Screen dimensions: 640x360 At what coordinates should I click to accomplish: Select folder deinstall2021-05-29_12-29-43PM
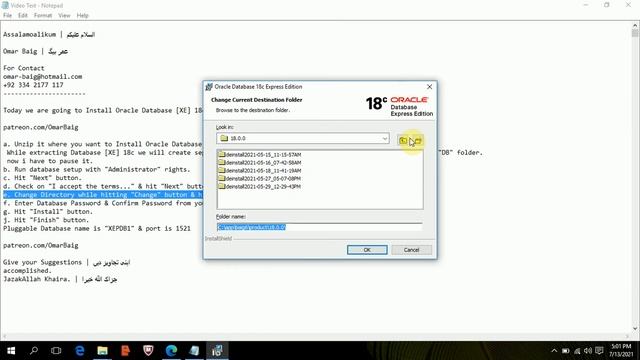point(260,186)
